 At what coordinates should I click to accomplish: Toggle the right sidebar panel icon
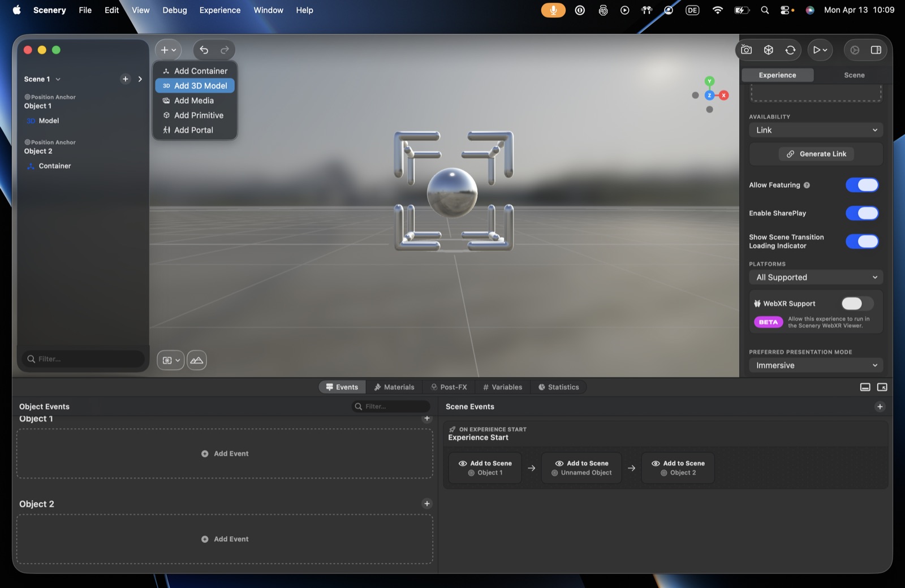tap(876, 50)
